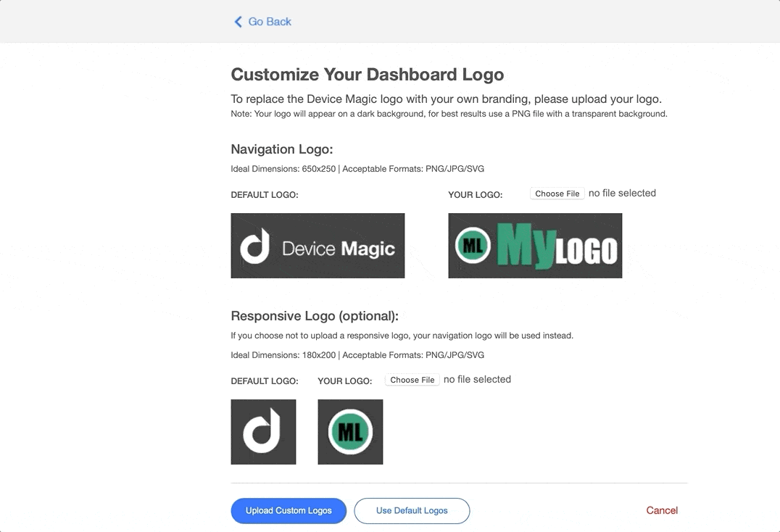Click the default responsive Device Magic icon thumbnail

pos(263,431)
